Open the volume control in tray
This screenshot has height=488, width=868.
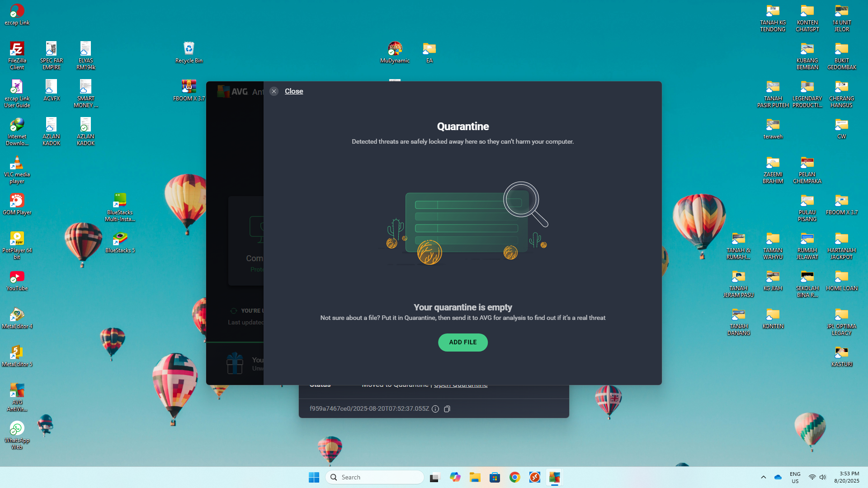(x=823, y=477)
